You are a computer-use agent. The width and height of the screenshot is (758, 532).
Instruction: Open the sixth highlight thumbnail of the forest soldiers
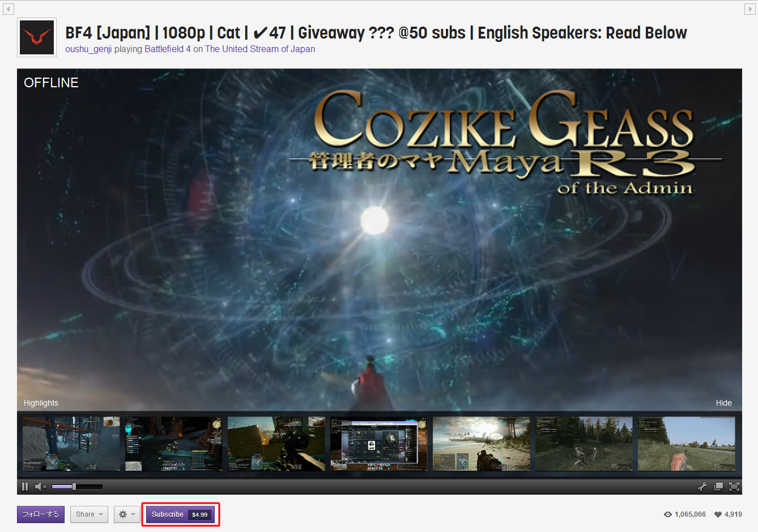coord(584,444)
